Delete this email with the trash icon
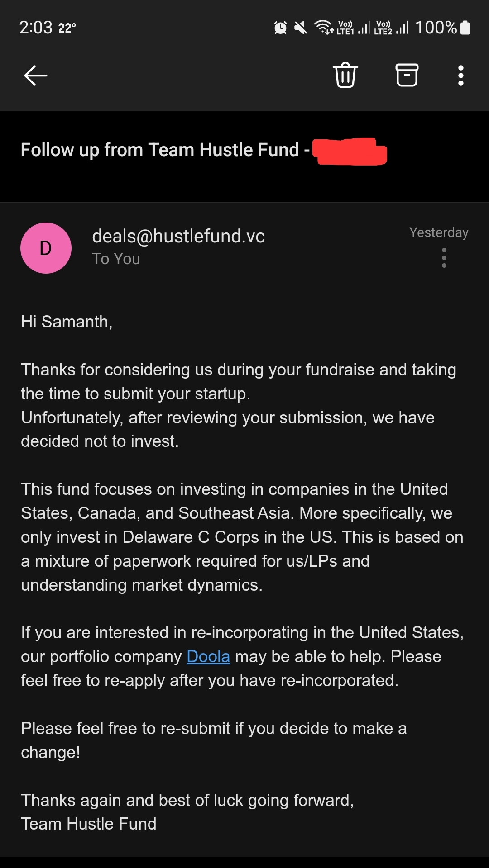 click(345, 75)
